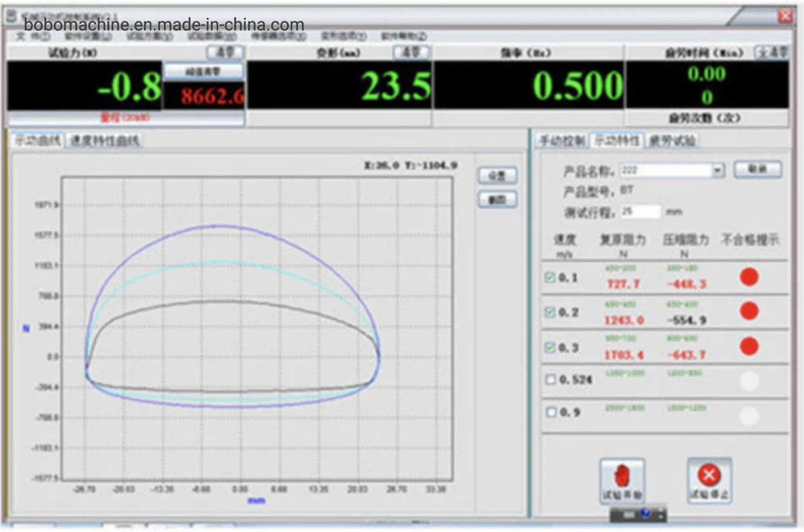Image resolution: width=804 pixels, height=532 pixels.
Task: Click the compression force value -643.7
Action: [686, 355]
